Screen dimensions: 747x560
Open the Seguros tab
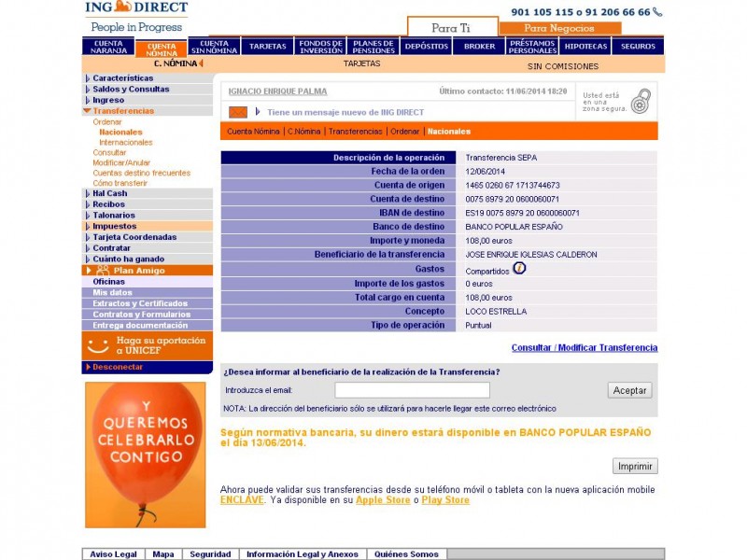tap(639, 46)
